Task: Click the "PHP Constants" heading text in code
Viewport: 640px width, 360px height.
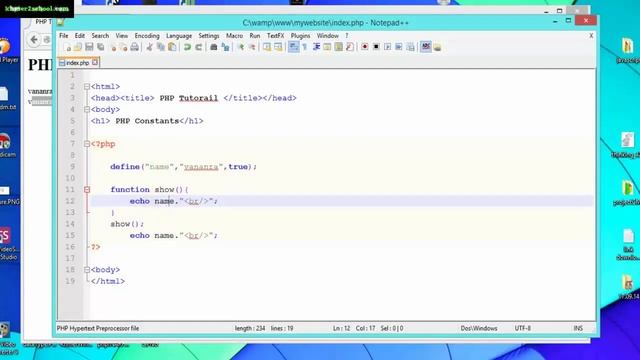Action: click(147, 121)
